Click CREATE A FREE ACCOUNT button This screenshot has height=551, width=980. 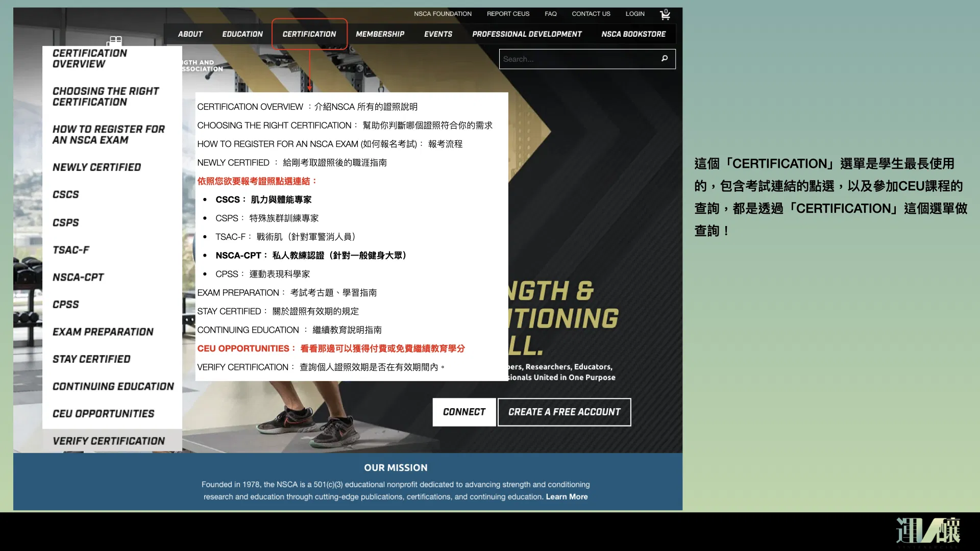565,412
